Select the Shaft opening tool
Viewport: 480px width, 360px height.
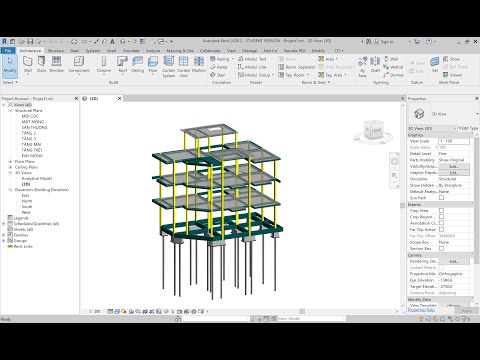[x=375, y=64]
